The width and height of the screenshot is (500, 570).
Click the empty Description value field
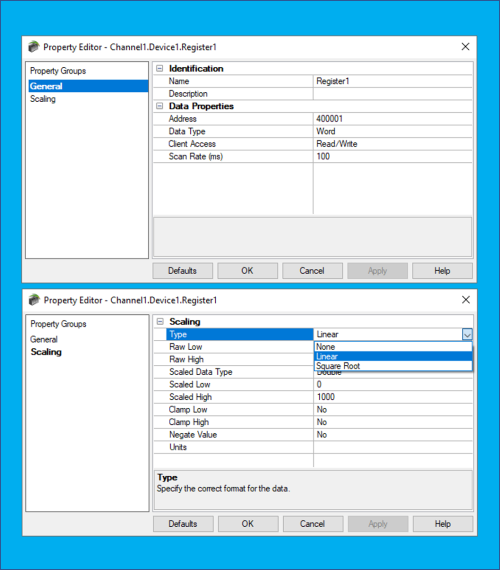(x=393, y=94)
